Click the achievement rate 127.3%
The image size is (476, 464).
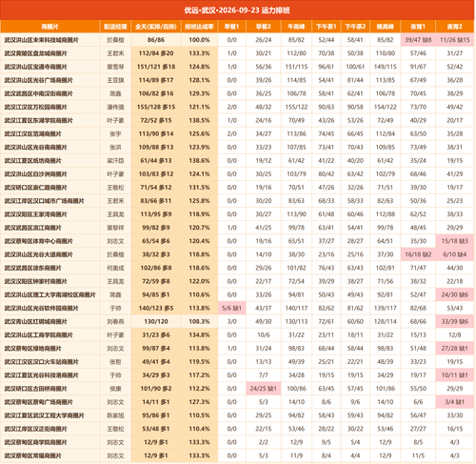click(199, 402)
